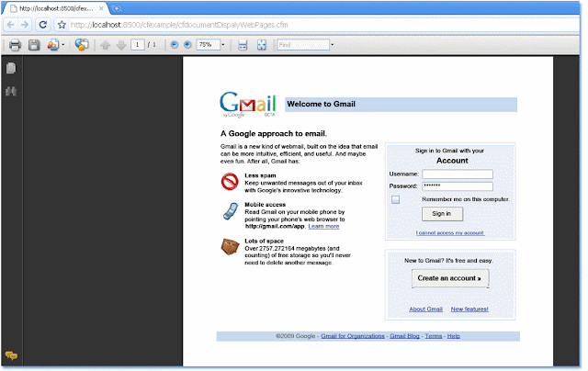588x371 pixels.
Task: Click the 75% zoom value field
Action: (x=209, y=45)
